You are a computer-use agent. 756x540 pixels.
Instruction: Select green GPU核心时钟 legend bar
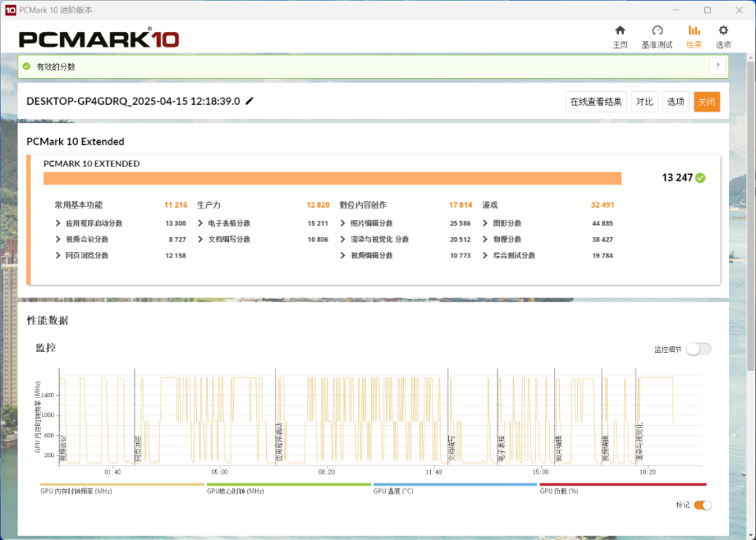[289, 485]
